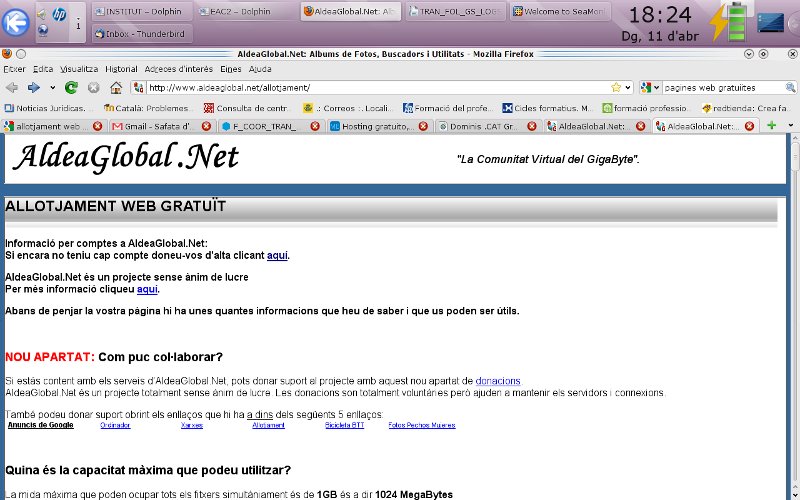Switch to 'INSTITUT – Dolphin' taskbar window
Image resolution: width=800 pixels, height=500 pixels.
(142, 11)
